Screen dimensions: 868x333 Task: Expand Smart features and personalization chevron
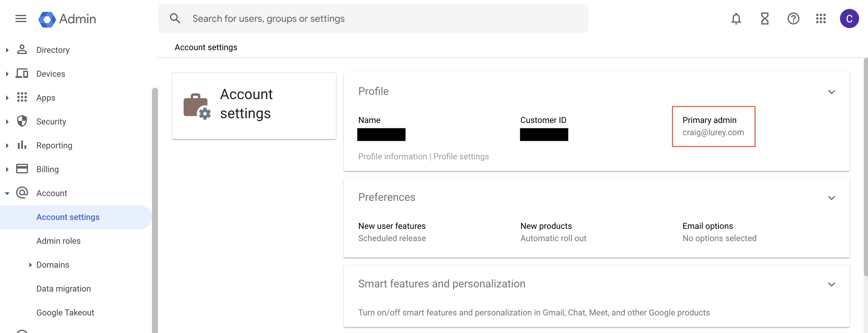pos(831,284)
